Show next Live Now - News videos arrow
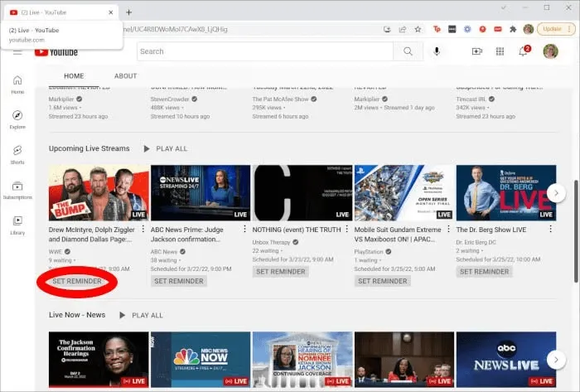The height and width of the screenshot is (392, 580). pyautogui.click(x=556, y=360)
